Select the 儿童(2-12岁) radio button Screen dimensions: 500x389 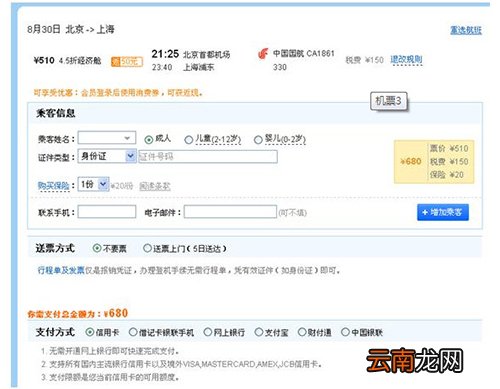tap(189, 140)
